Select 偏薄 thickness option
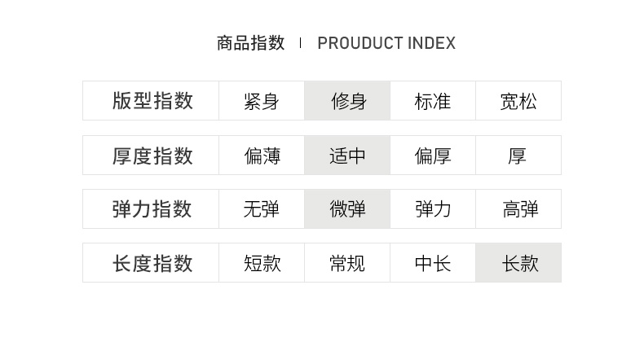The width and height of the screenshot is (644, 342). 261,156
